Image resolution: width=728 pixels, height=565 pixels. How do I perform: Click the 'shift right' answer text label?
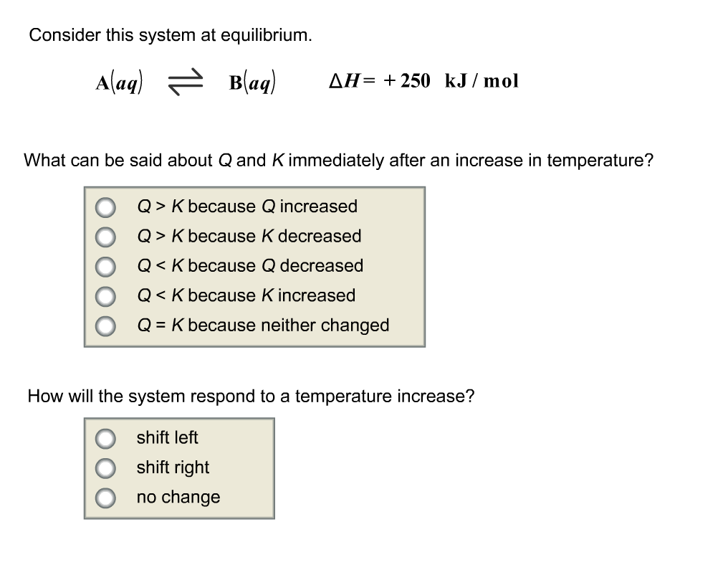173,467
